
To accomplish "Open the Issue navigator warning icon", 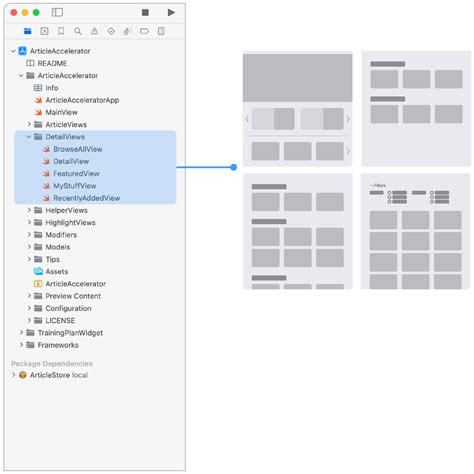I will (95, 31).
